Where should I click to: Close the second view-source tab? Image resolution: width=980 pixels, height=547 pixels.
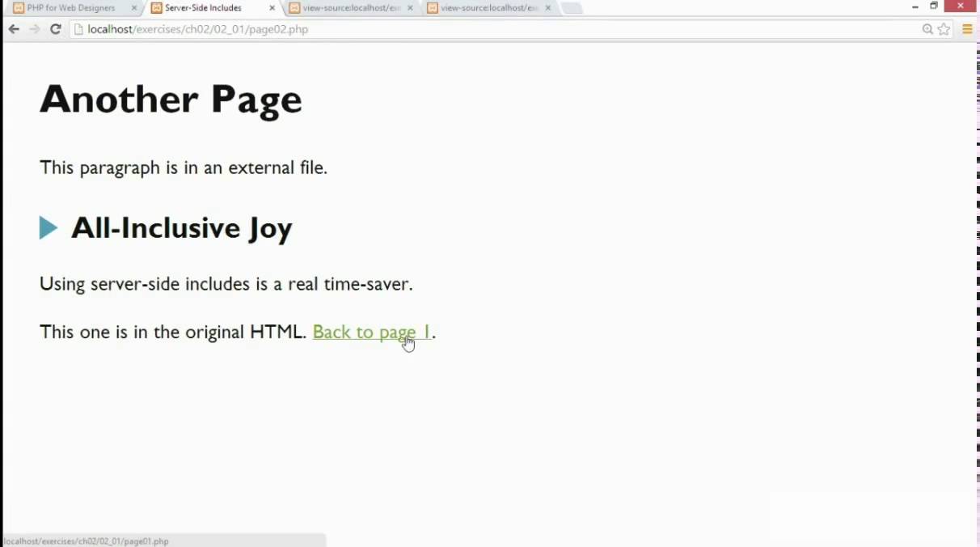point(548,8)
